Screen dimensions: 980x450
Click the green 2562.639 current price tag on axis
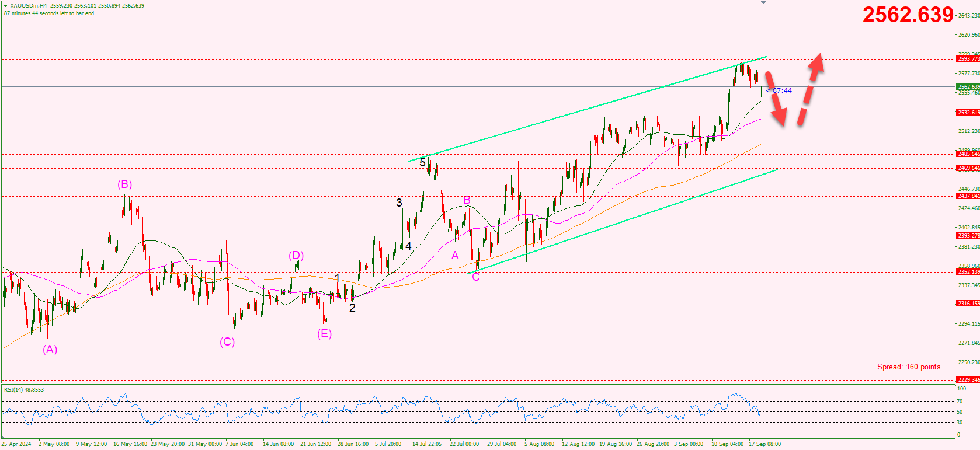968,87
